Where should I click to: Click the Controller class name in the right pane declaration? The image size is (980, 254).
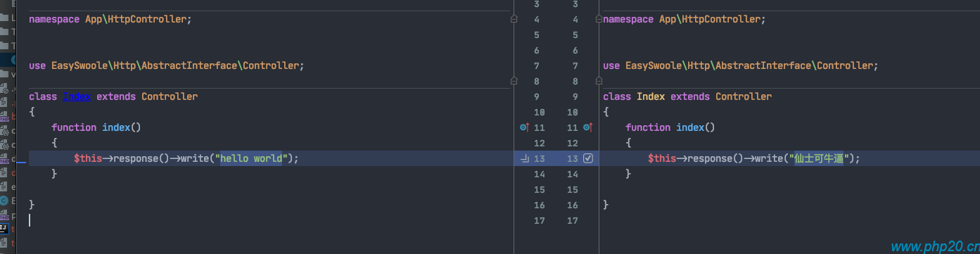pyautogui.click(x=744, y=96)
